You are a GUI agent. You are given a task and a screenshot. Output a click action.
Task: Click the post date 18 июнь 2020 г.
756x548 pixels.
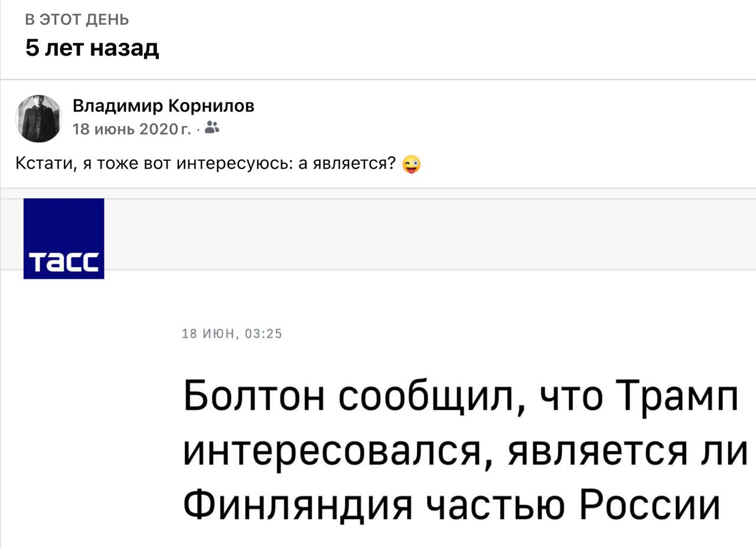(131, 129)
